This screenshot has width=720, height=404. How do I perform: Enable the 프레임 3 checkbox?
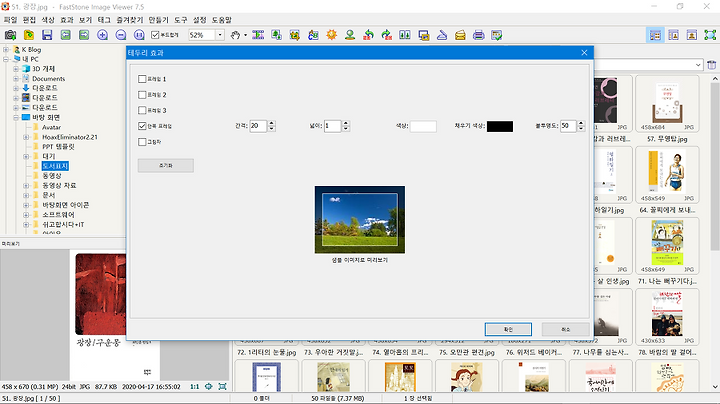142,110
